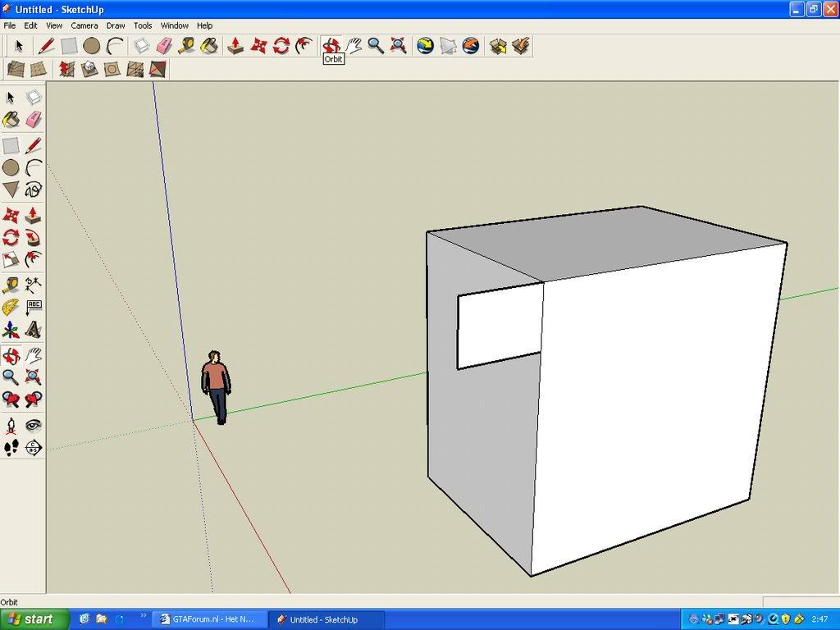Click the Toggle Terrain icon
Viewport: 840px width, 630px height.
pos(448,46)
